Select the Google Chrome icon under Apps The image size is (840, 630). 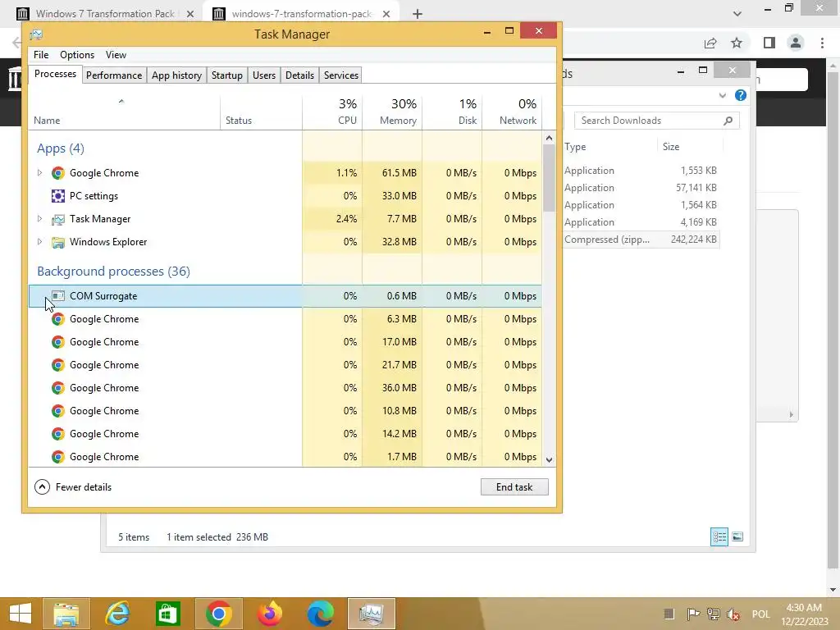[58, 173]
